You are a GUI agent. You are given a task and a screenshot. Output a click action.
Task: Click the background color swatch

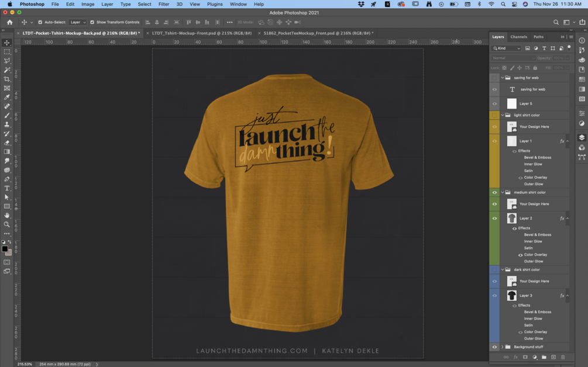9,254
